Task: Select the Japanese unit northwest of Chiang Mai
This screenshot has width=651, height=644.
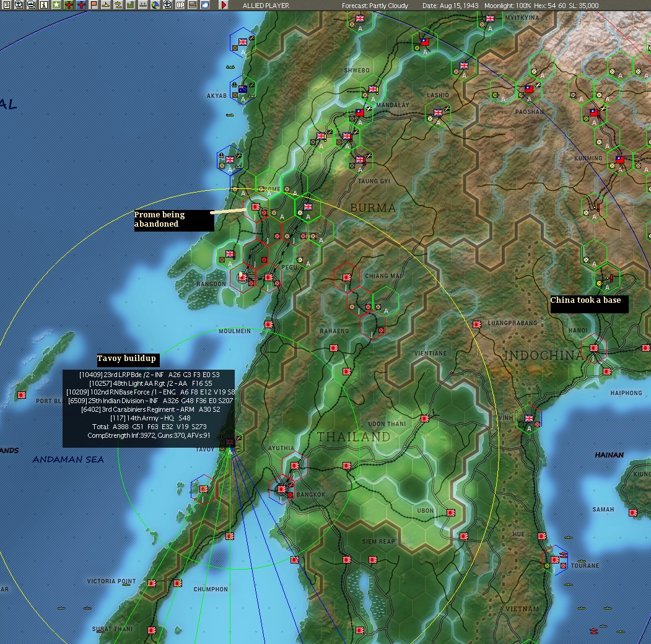Action: click(347, 277)
